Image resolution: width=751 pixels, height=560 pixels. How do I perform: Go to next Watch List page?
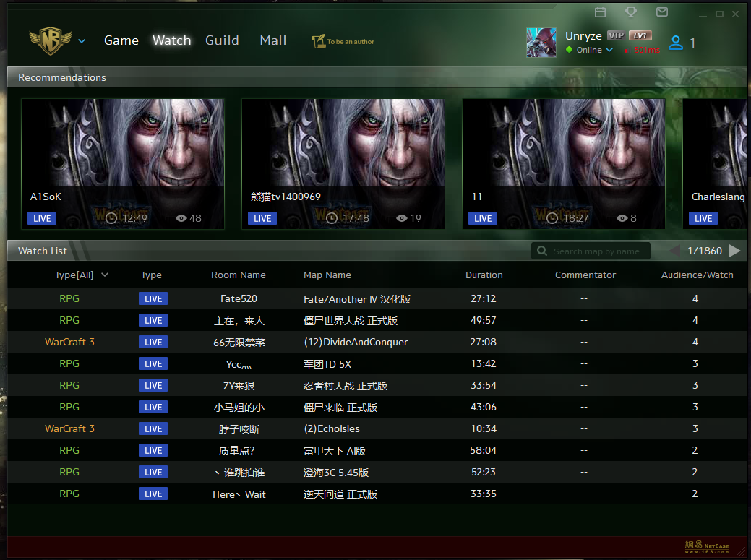pos(734,250)
